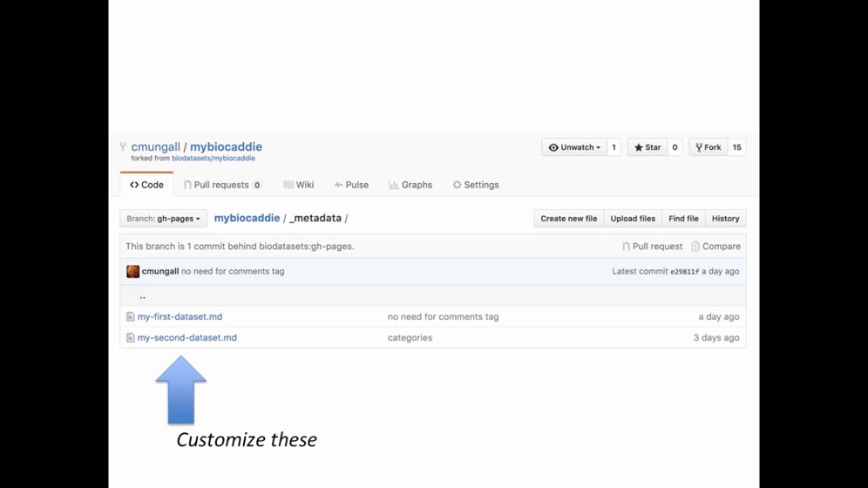Click the file icon beside my-second-dataset.md
Viewport: 868px width, 488px height.
tap(130, 338)
